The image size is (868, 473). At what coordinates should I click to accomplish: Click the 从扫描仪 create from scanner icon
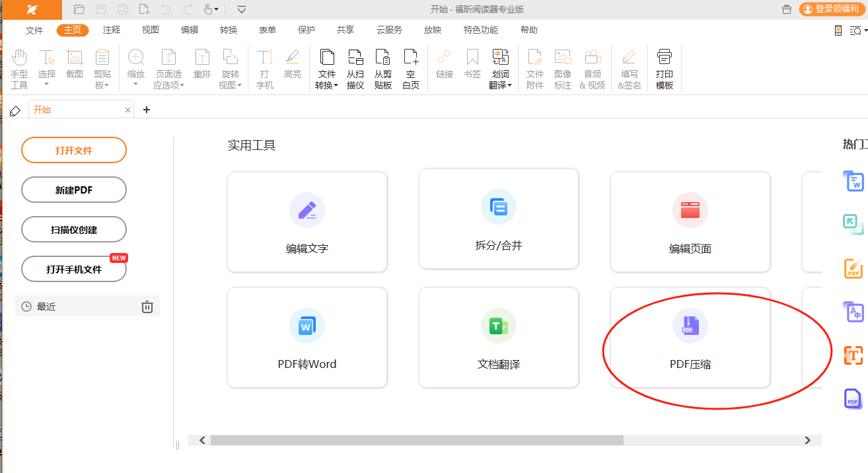point(355,69)
